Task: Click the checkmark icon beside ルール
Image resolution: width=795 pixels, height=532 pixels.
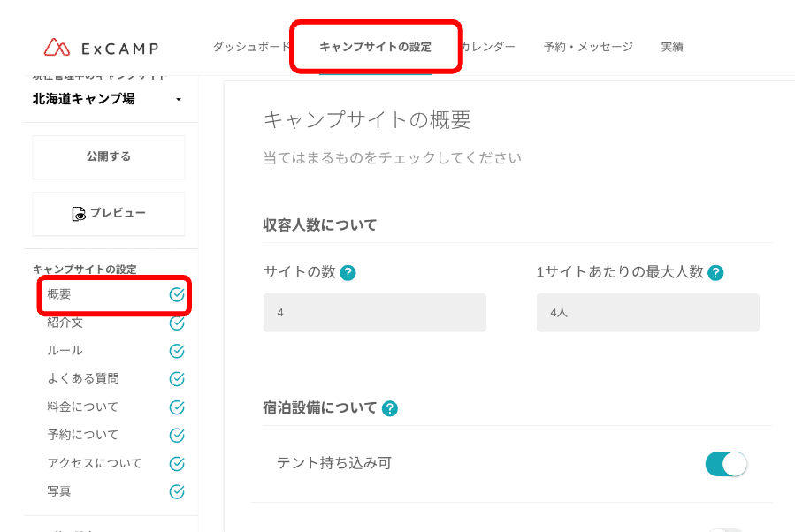Action: click(176, 350)
